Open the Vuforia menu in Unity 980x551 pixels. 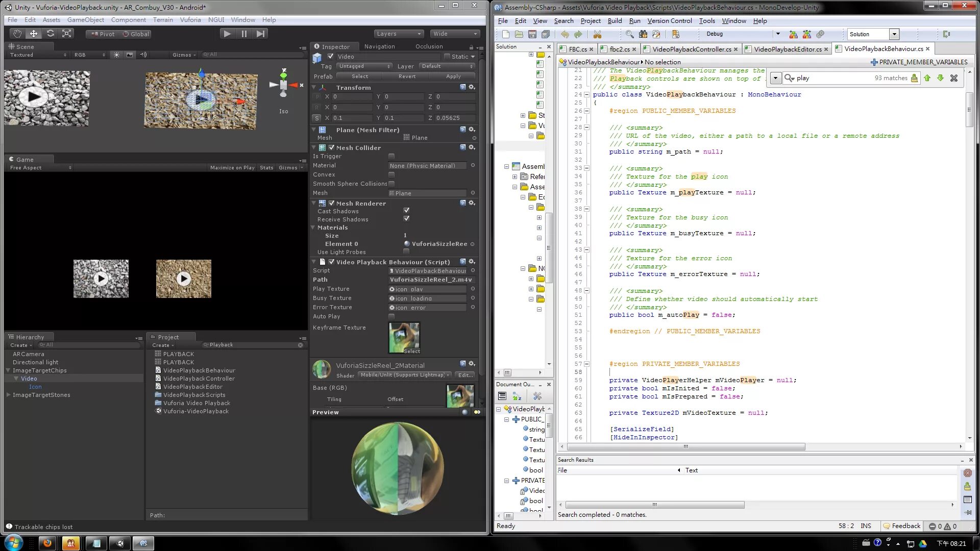click(x=190, y=20)
